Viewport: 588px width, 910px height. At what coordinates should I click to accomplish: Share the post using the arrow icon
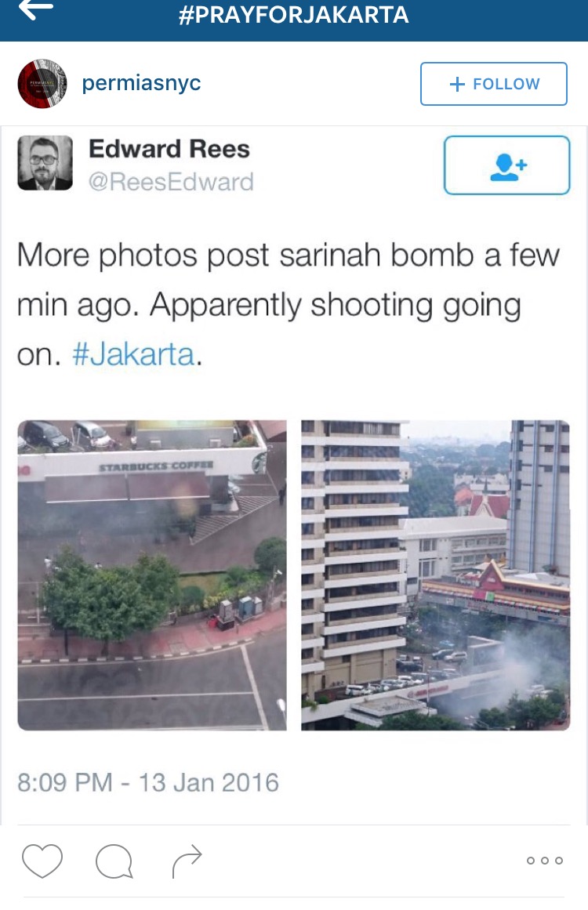(x=187, y=861)
